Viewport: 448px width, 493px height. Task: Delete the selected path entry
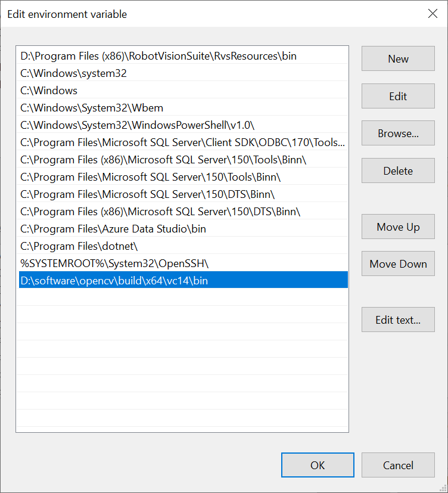tap(398, 170)
